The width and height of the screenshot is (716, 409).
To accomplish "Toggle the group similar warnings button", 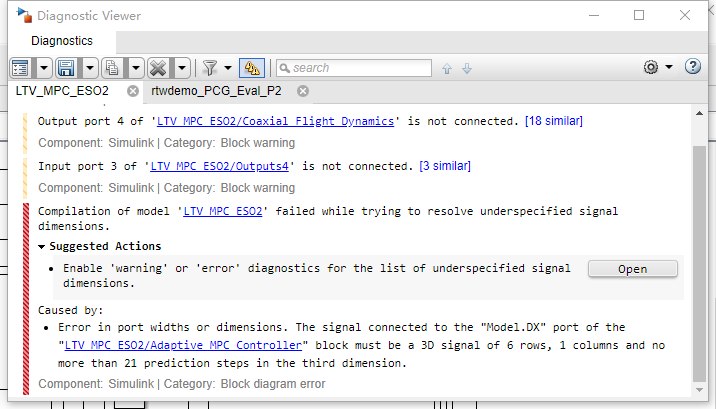I will click(252, 68).
